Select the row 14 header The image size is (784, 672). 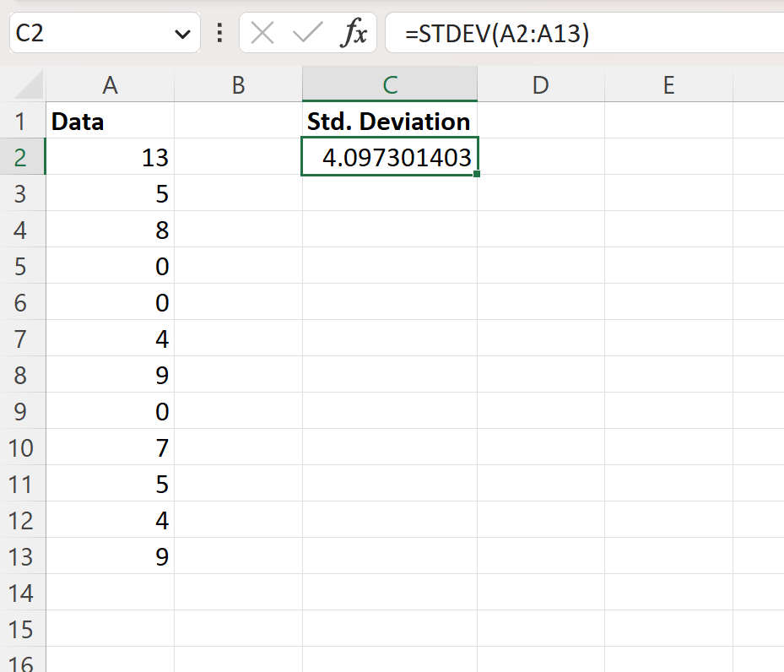click(x=23, y=593)
